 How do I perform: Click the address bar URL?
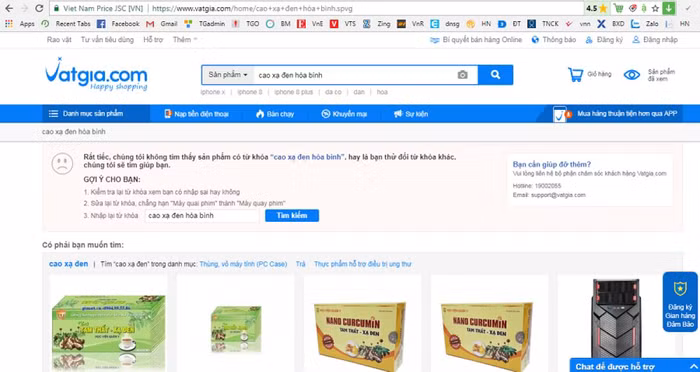pos(254,8)
